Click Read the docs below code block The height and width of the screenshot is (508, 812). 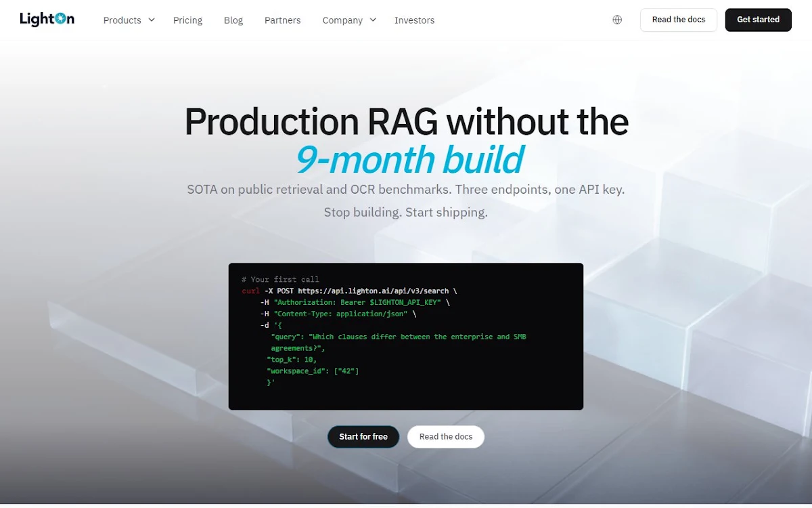coord(446,437)
